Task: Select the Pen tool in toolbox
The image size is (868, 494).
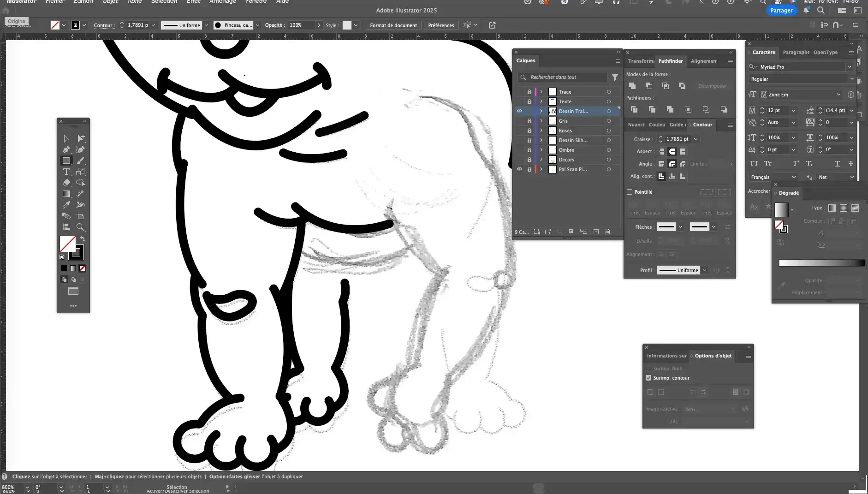Action: point(66,149)
